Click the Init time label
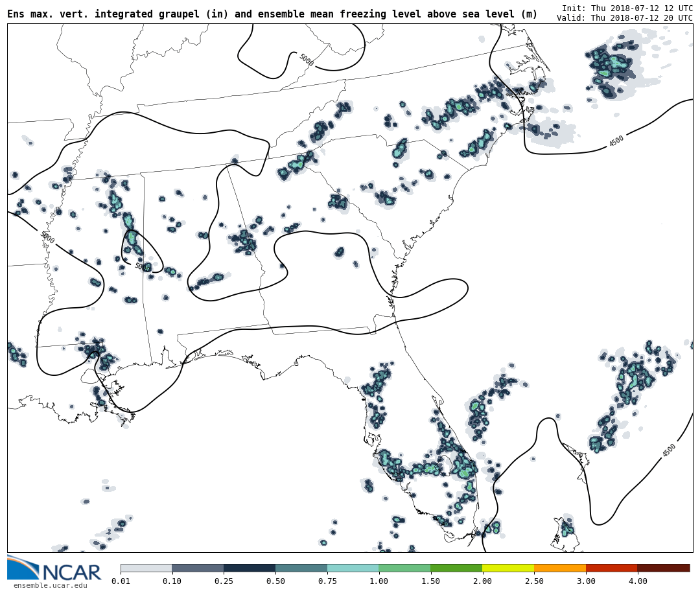Viewport: 700px width, 593px height. tap(627, 8)
